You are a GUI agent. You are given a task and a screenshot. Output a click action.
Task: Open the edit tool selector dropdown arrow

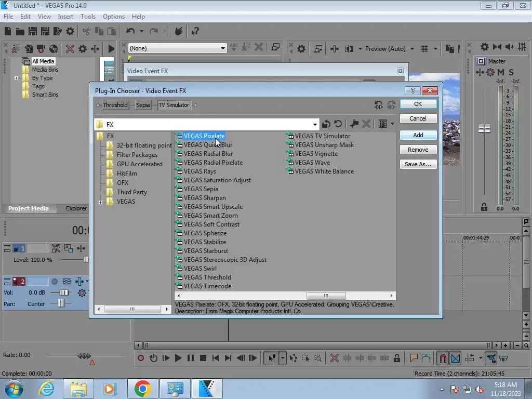283,358
